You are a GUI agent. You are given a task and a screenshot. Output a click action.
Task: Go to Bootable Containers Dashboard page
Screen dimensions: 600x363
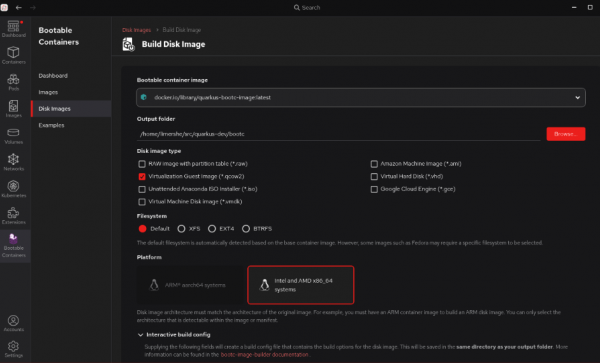pyautogui.click(x=53, y=76)
